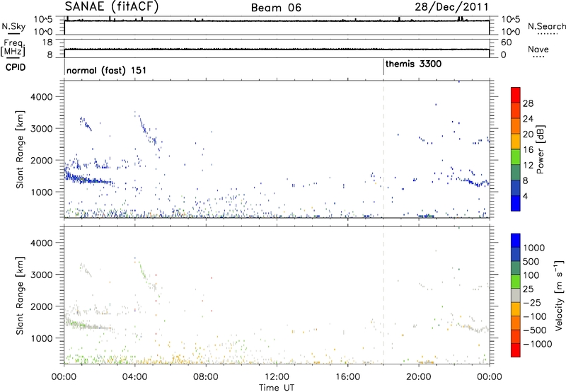Click the dark blue top Velocity colorbar segment
Screen dimensions: 566x392
click(x=516, y=241)
